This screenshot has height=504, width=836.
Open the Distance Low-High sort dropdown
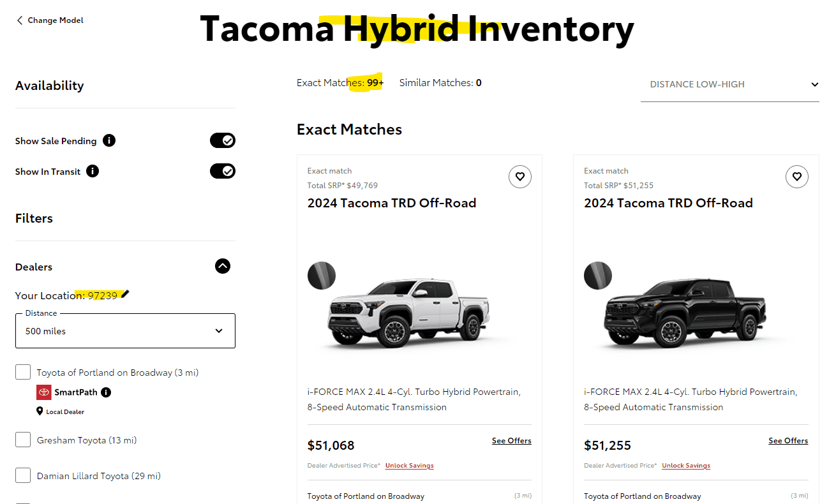tap(729, 84)
